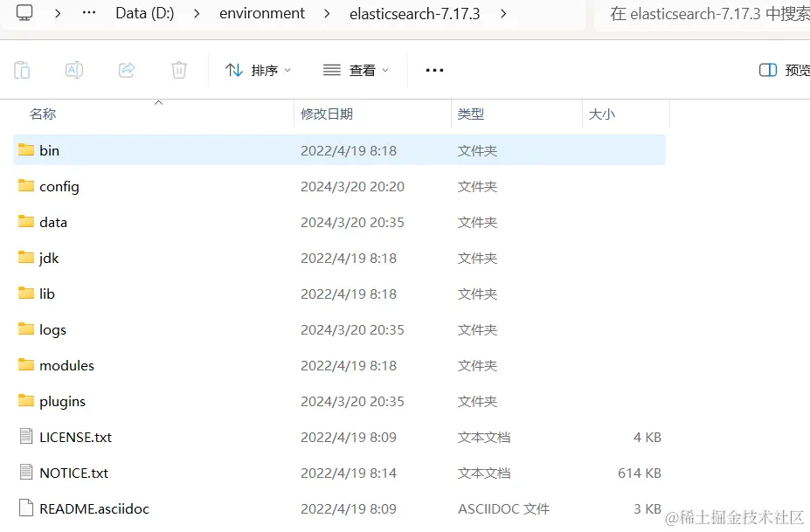This screenshot has height=532, width=810.
Task: Click the modules folder name
Action: (x=66, y=365)
